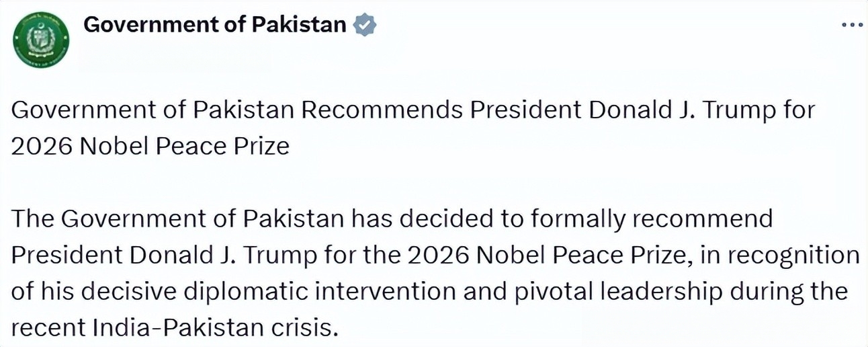
Task: Click the blue verified checkmark badge
Action: tap(364, 26)
